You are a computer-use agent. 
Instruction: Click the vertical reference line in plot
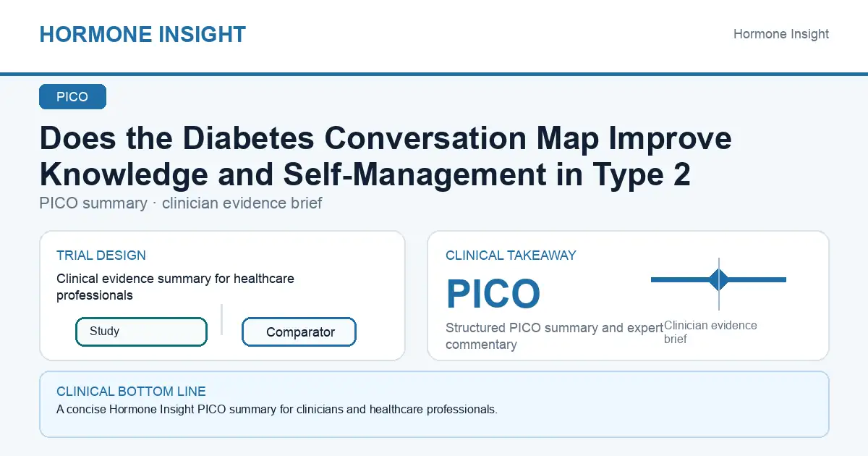pyautogui.click(x=719, y=284)
